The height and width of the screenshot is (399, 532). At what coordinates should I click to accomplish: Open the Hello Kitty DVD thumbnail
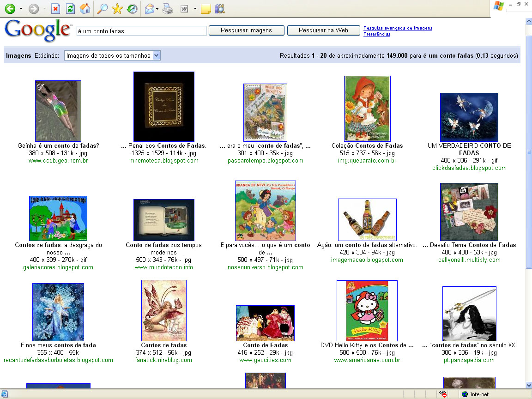pyautogui.click(x=367, y=311)
